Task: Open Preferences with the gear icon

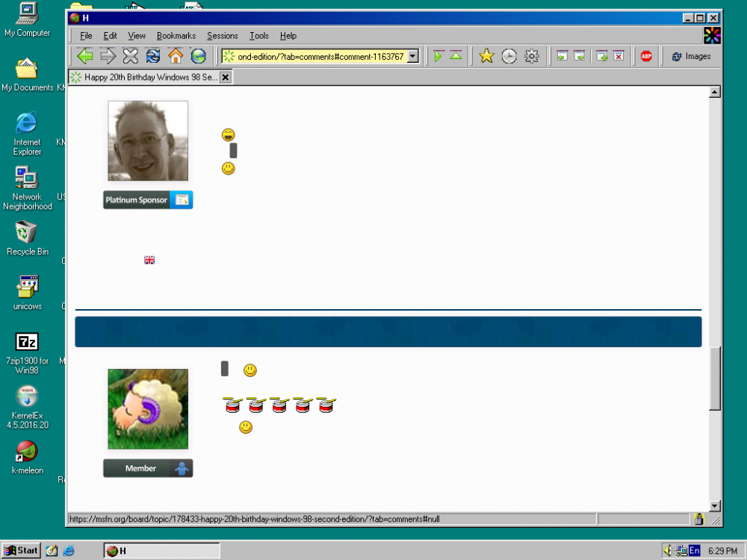Action: click(x=530, y=55)
